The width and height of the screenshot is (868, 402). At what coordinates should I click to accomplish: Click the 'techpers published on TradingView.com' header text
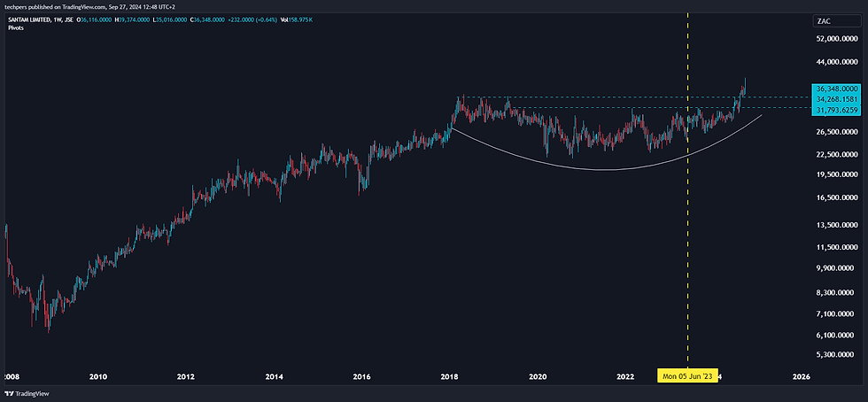coord(55,5)
